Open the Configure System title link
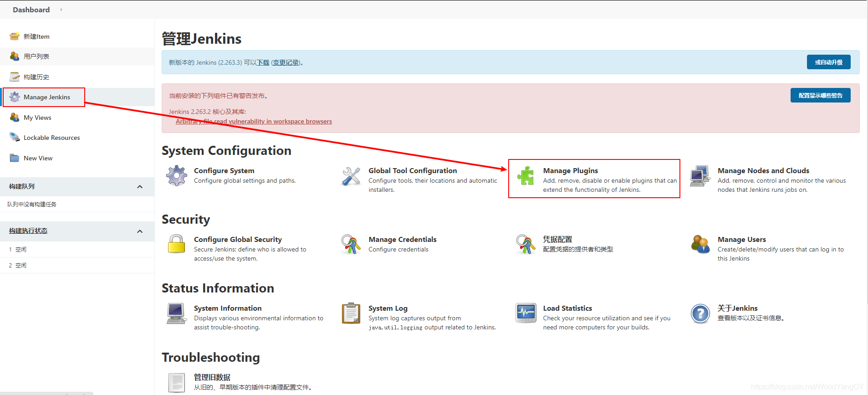The image size is (868, 395). tap(224, 170)
